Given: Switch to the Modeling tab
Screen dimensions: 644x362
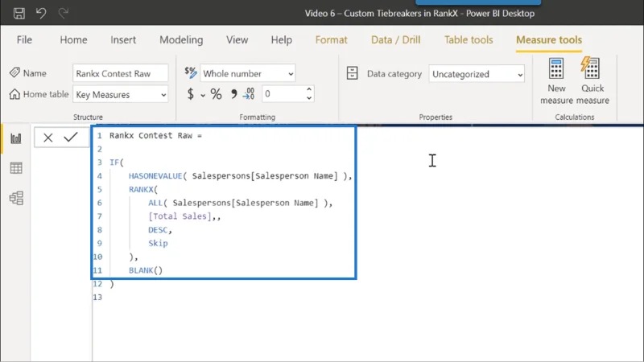Looking at the screenshot, I should tap(181, 39).
